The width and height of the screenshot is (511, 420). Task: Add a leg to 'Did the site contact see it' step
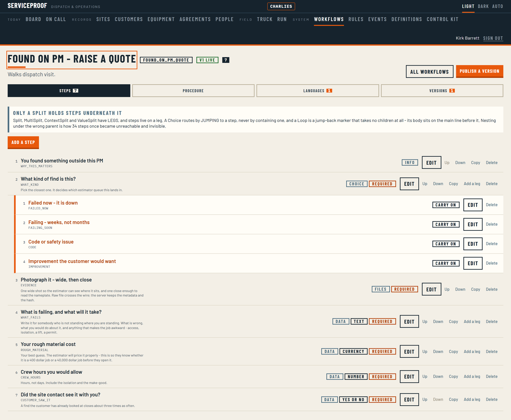(472, 399)
